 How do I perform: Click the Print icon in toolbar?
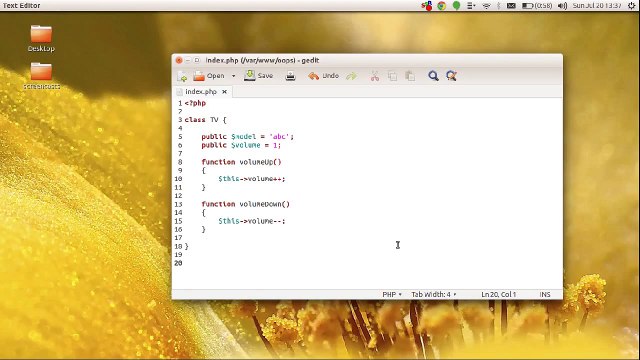(290, 76)
